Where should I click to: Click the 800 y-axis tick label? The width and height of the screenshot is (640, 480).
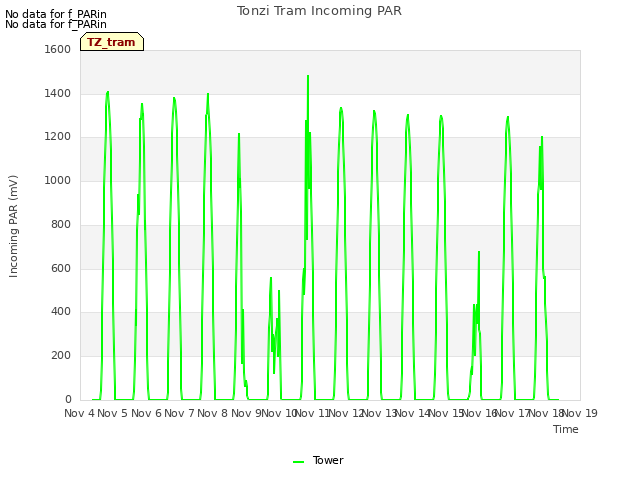click(61, 224)
